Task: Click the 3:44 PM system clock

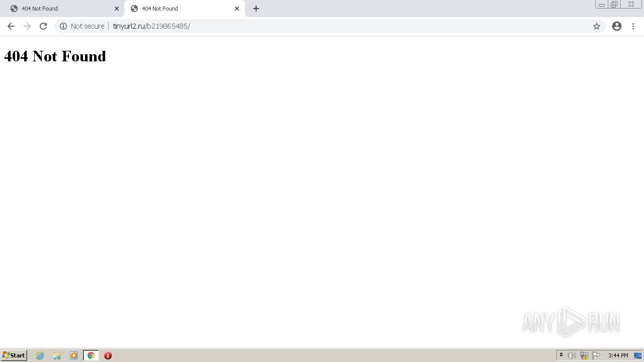Action: pos(618,355)
